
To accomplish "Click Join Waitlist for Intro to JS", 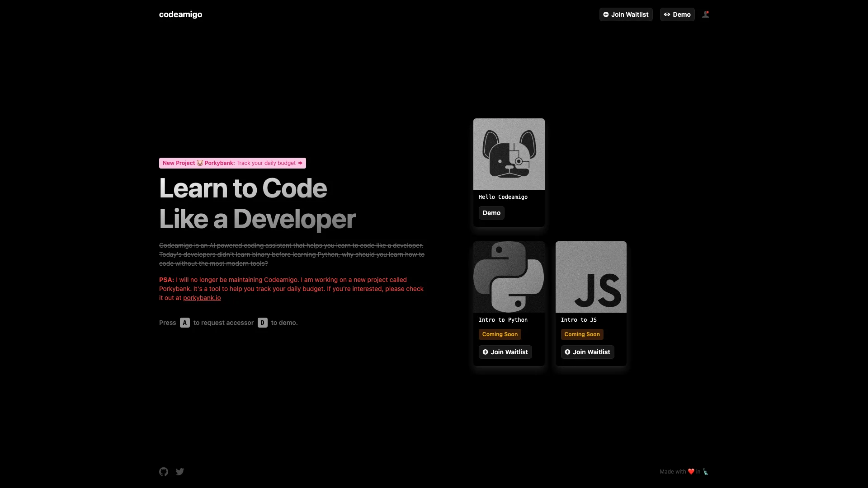I will [x=587, y=352].
